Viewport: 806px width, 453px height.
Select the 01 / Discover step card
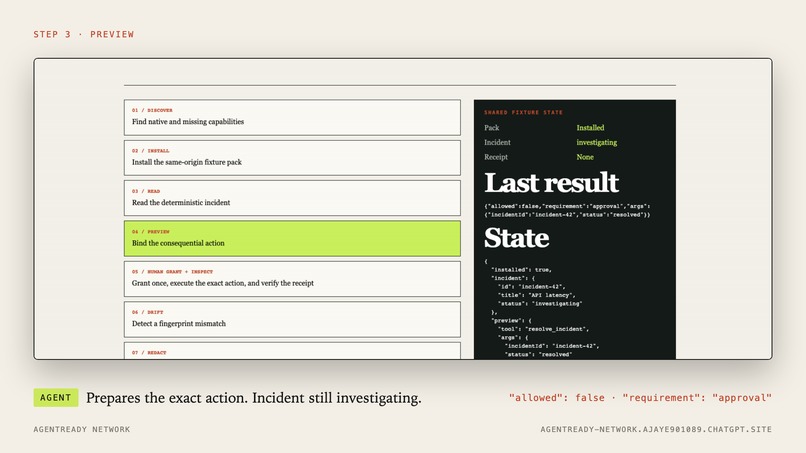pos(292,117)
